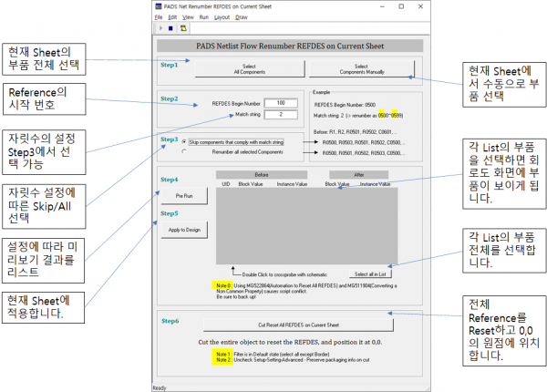This screenshot has height=392, width=547.
Task: Click the Match string input field
Action: click(281, 114)
